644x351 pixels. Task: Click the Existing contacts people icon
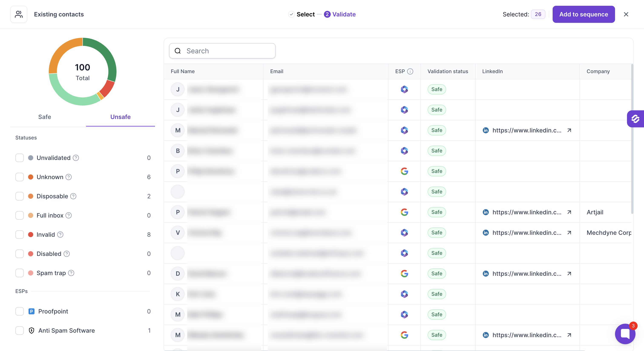coord(19,14)
